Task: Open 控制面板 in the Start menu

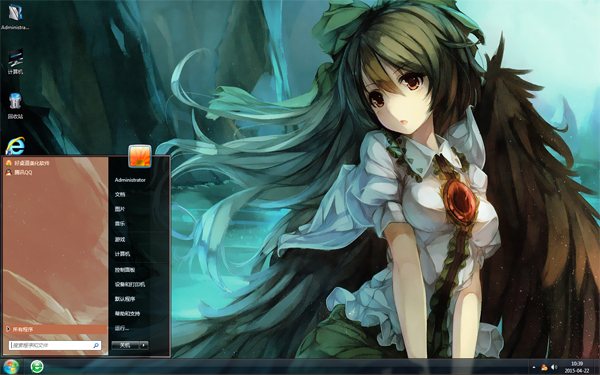Action: [x=125, y=270]
